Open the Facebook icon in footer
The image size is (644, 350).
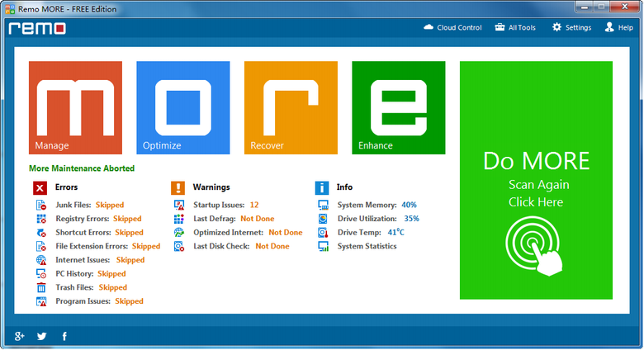[64, 336]
